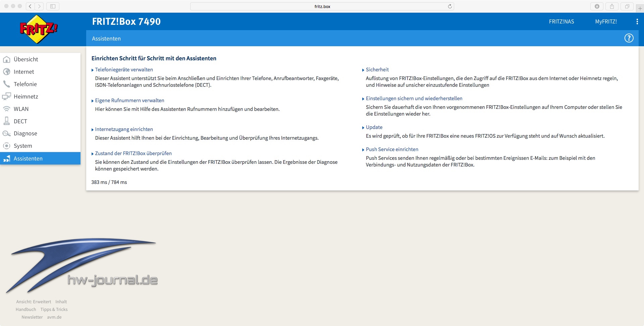Click the 383 ms / 784 ms timing text
The width and height of the screenshot is (644, 326).
point(109,182)
